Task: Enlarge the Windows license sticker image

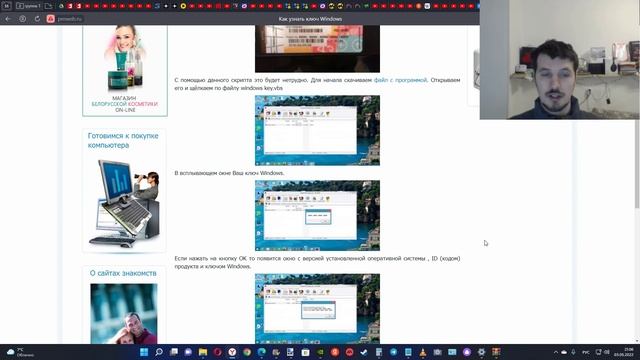Action: tap(317, 49)
